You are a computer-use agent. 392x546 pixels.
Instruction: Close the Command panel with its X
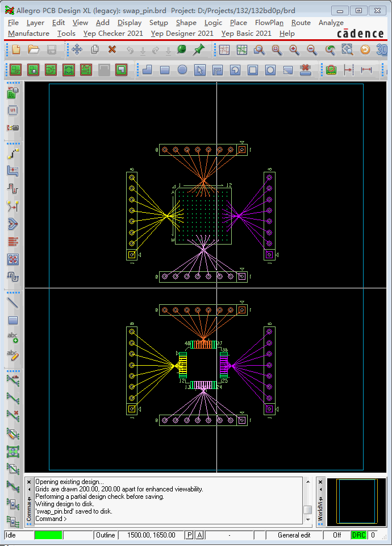coord(29,482)
